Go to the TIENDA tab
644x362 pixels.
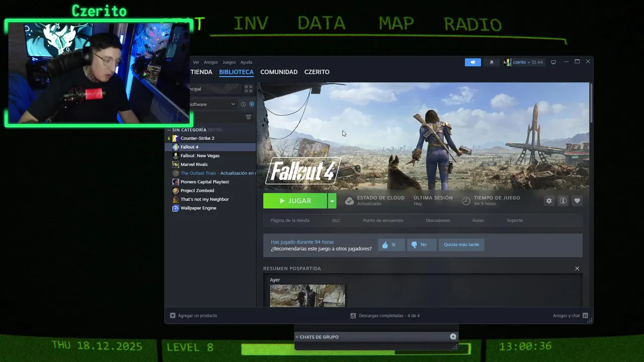(201, 72)
